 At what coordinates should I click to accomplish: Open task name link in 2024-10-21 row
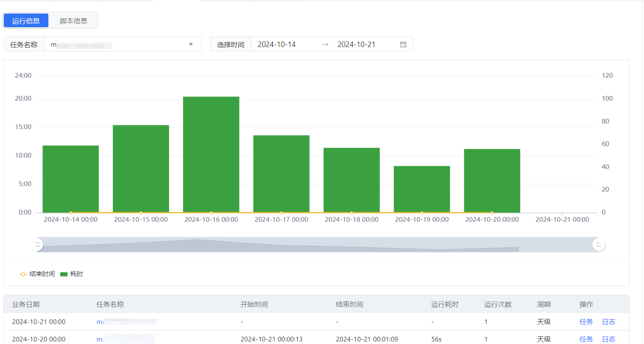[x=127, y=322]
